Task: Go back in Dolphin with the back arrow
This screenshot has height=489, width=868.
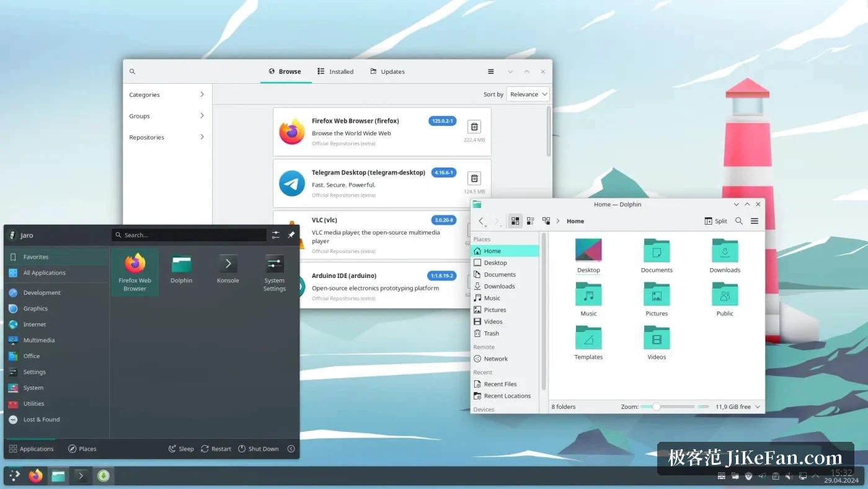Action: point(481,221)
